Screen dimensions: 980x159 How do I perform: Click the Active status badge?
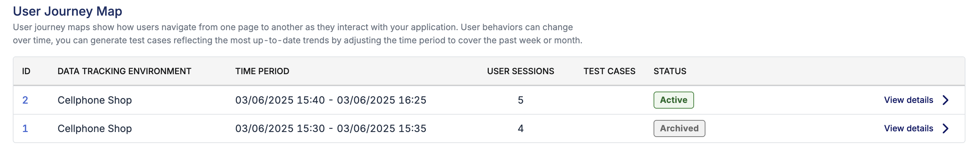pos(673,100)
